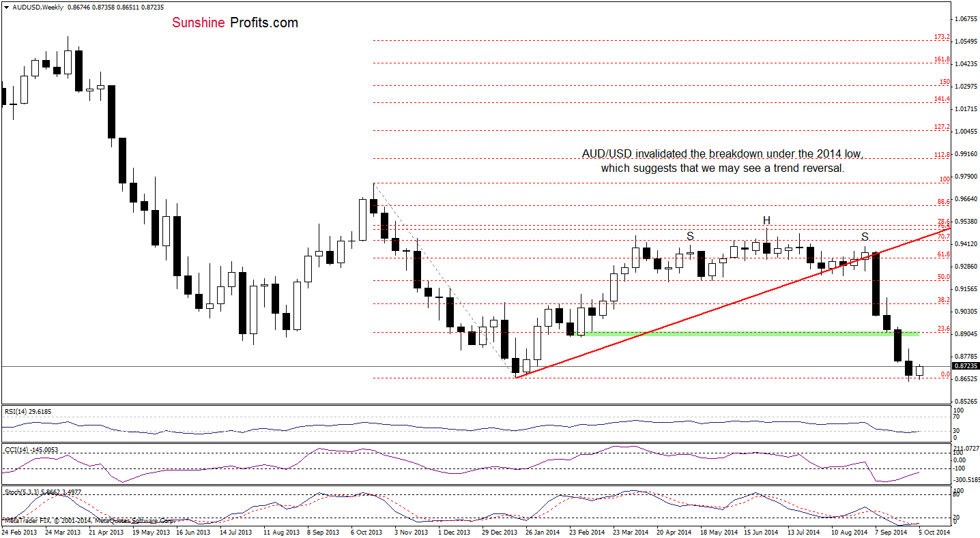The image size is (980, 538).
Task: Click the 0.90305 price axis label
Action: (966, 312)
